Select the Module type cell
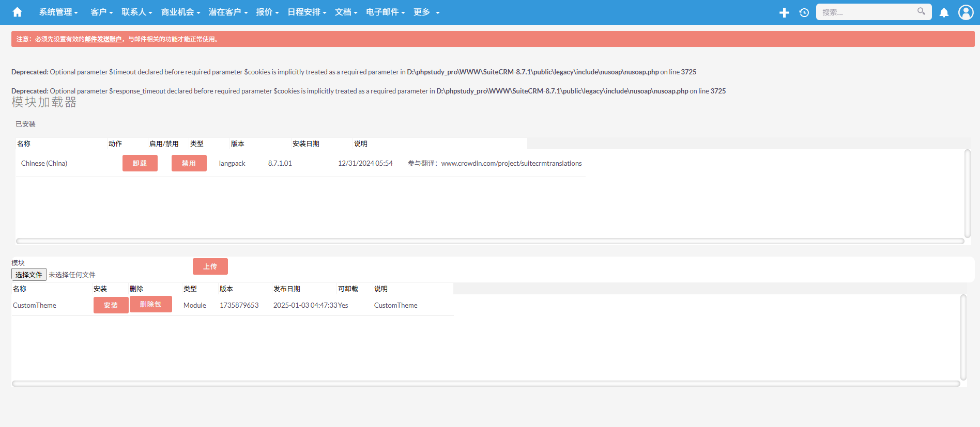Viewport: 980px width, 427px height. [x=195, y=305]
